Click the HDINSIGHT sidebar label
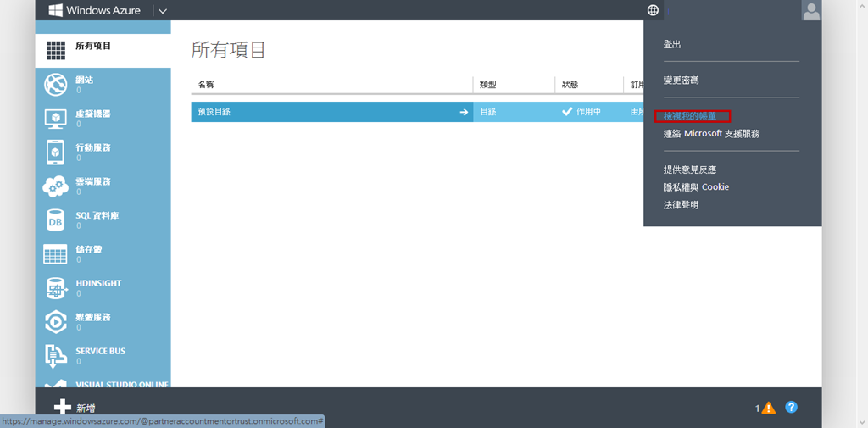868x428 pixels. (x=98, y=283)
